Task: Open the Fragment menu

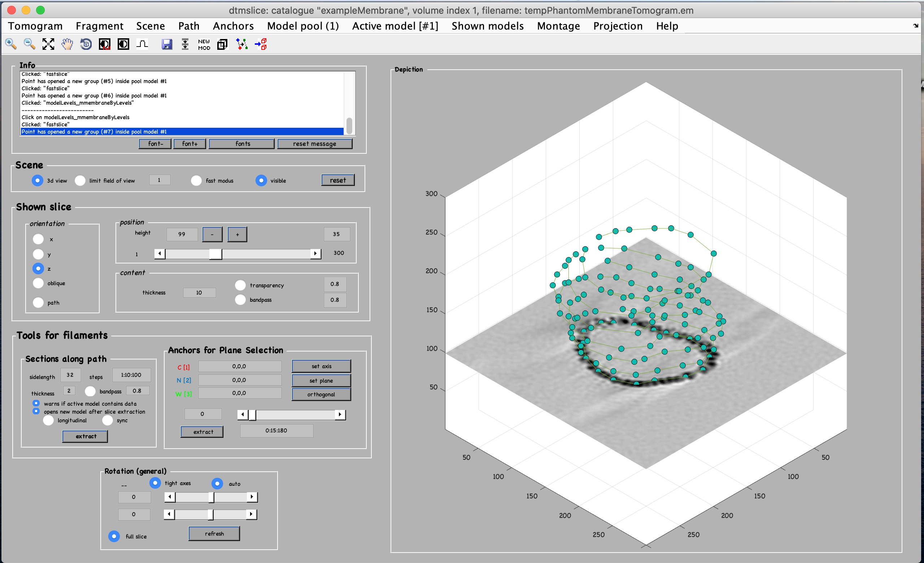Action: 99,26
